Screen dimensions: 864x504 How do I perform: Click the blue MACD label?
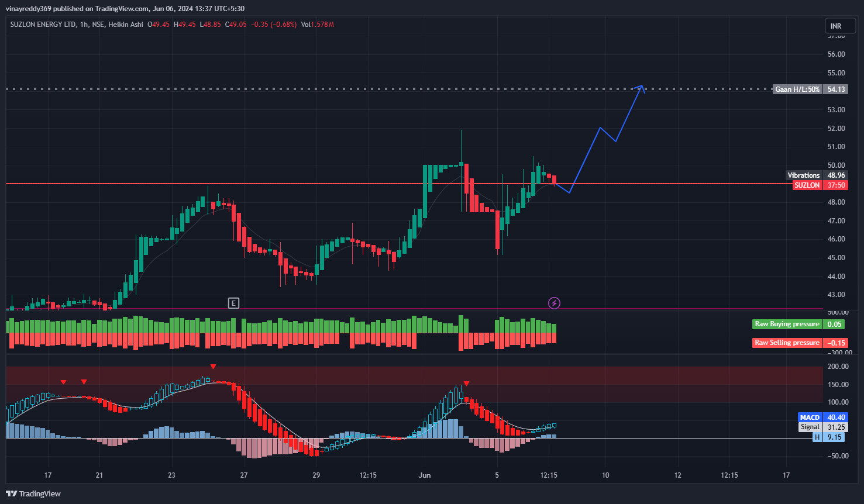(810, 417)
